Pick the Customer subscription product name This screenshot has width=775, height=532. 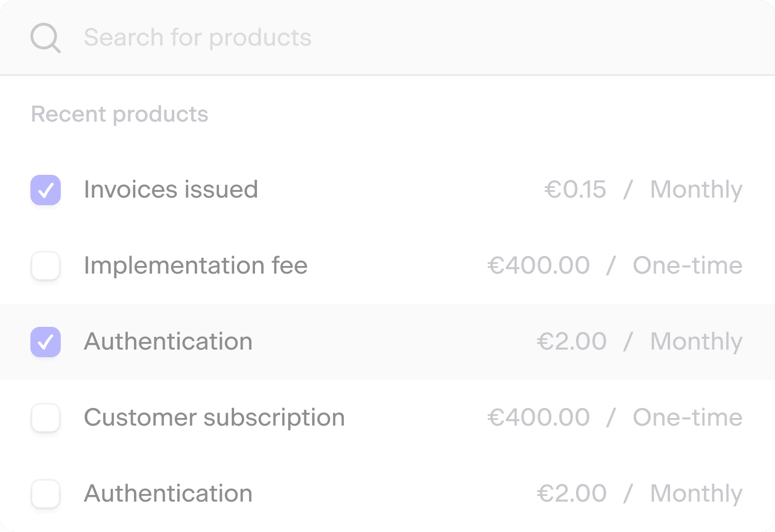tap(214, 418)
